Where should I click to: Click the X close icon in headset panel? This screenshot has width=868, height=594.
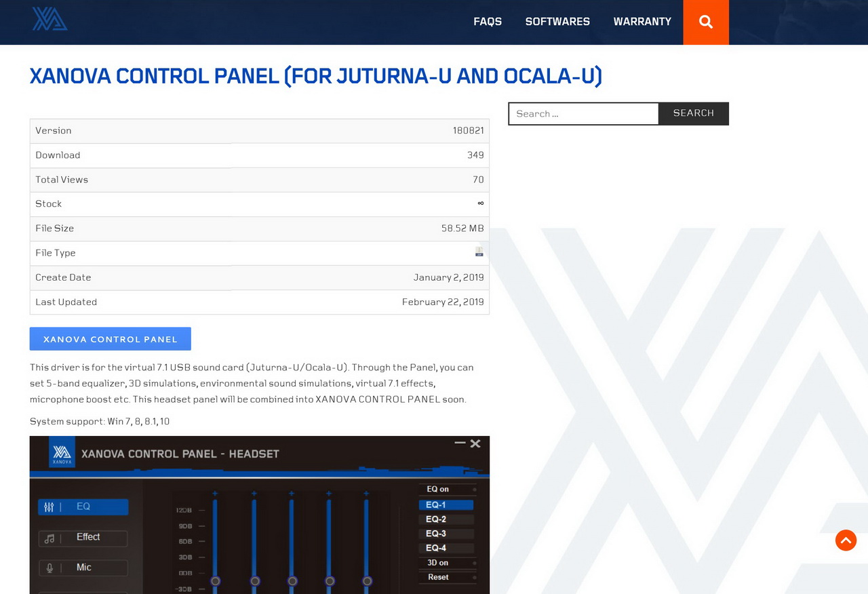(475, 443)
